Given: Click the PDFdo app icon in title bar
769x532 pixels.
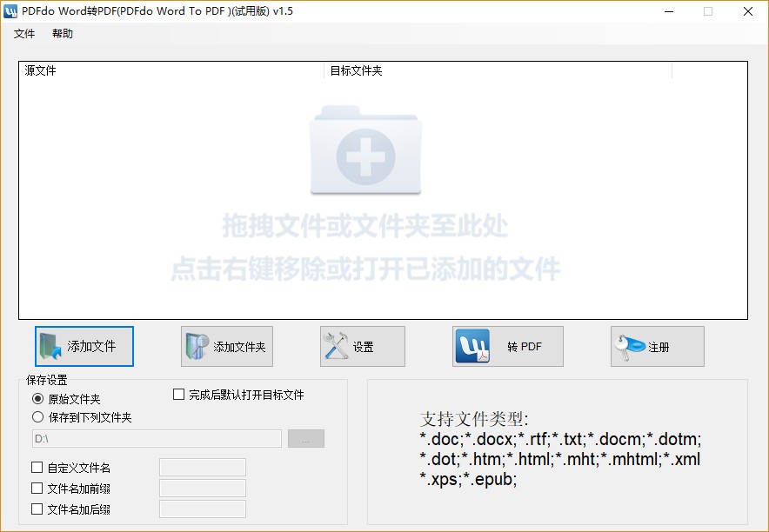Looking at the screenshot, I should (x=10, y=11).
